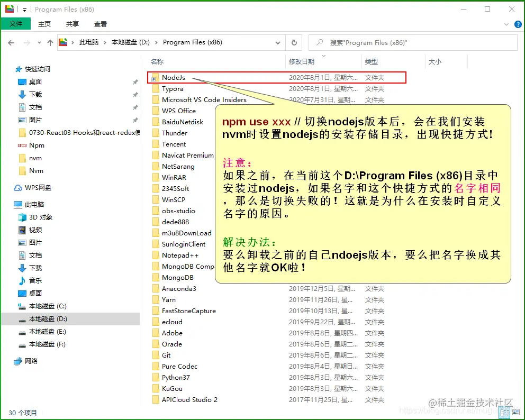Open 网络 in the navigation pane

26,361
